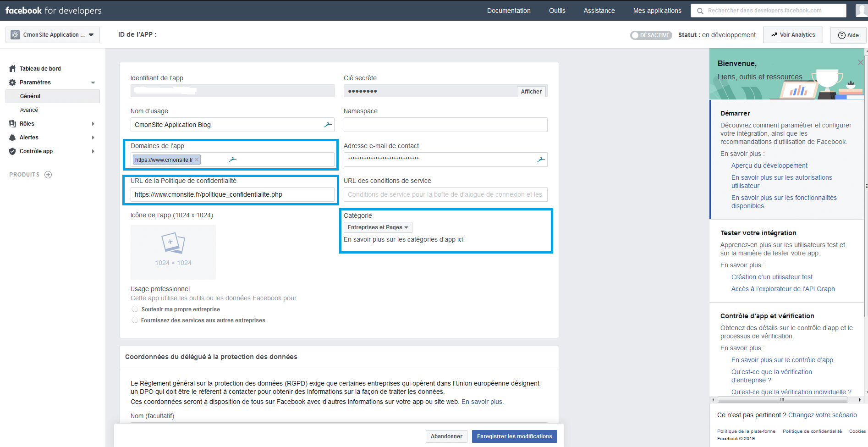The image size is (868, 447).
Task: Click Changez votre scénario link
Action: [x=823, y=415]
